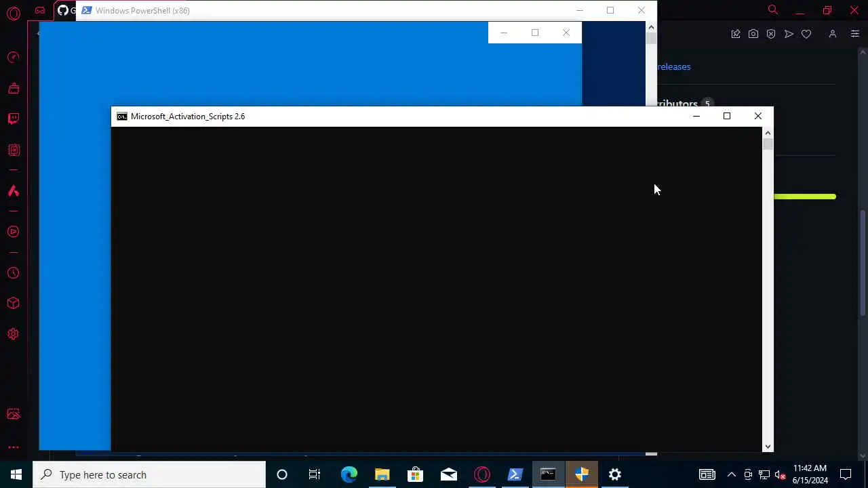Take a snapshot with Opera camera icon
This screenshot has width=868, height=488.
pos(753,34)
